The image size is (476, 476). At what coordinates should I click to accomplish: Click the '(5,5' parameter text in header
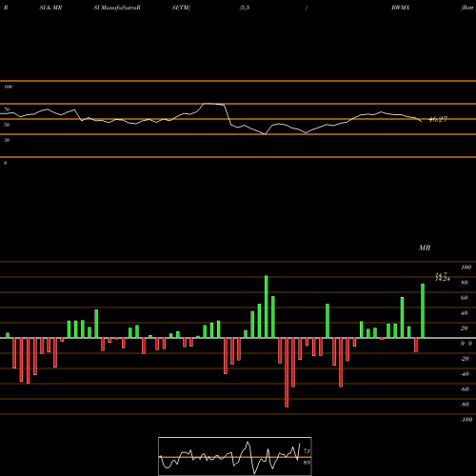(x=245, y=8)
